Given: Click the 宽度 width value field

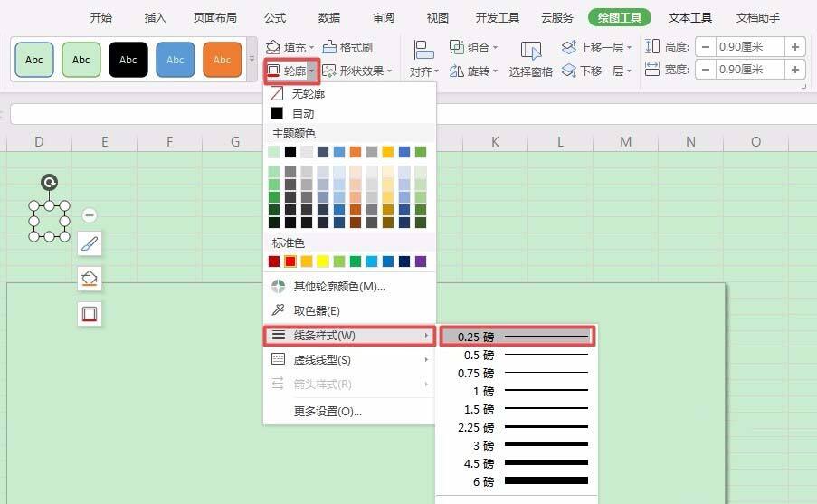Looking at the screenshot, I should point(750,70).
